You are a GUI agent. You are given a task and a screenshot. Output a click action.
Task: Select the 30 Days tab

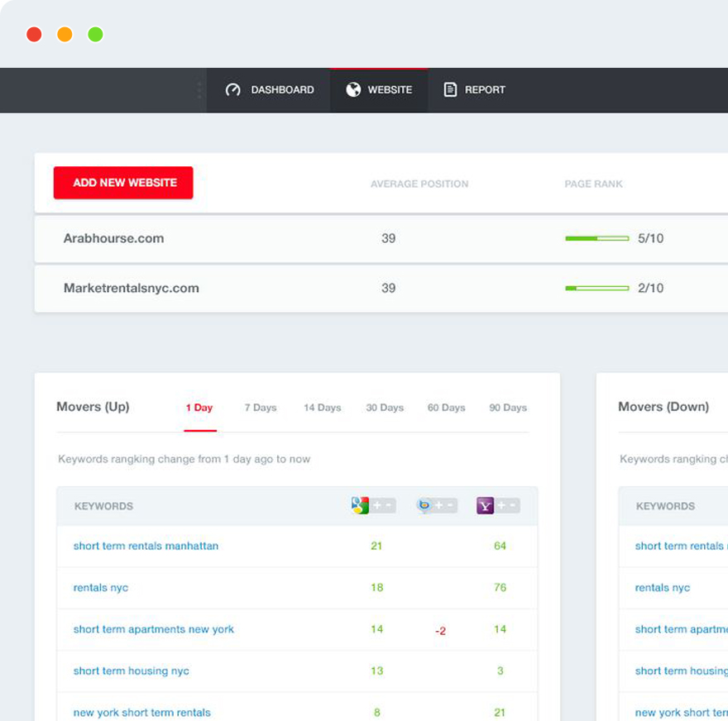click(x=385, y=408)
